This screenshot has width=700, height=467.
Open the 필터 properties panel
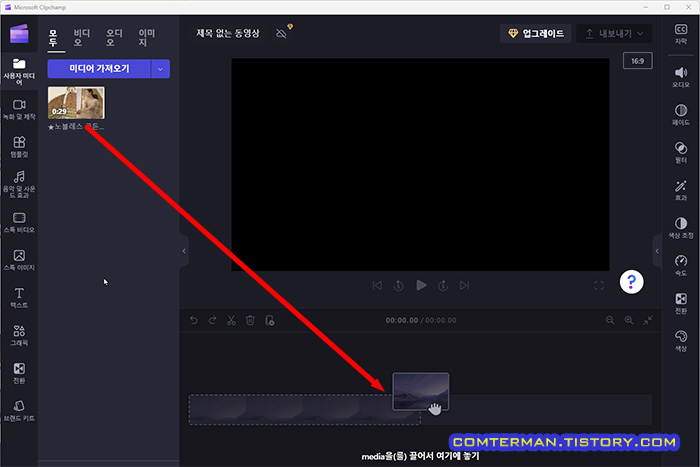pyautogui.click(x=681, y=152)
